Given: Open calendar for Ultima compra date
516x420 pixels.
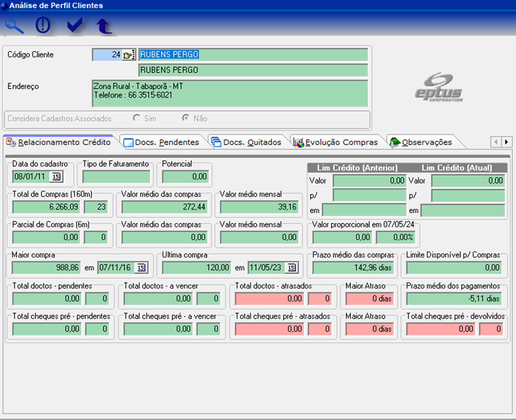Looking at the screenshot, I should tap(292, 268).
